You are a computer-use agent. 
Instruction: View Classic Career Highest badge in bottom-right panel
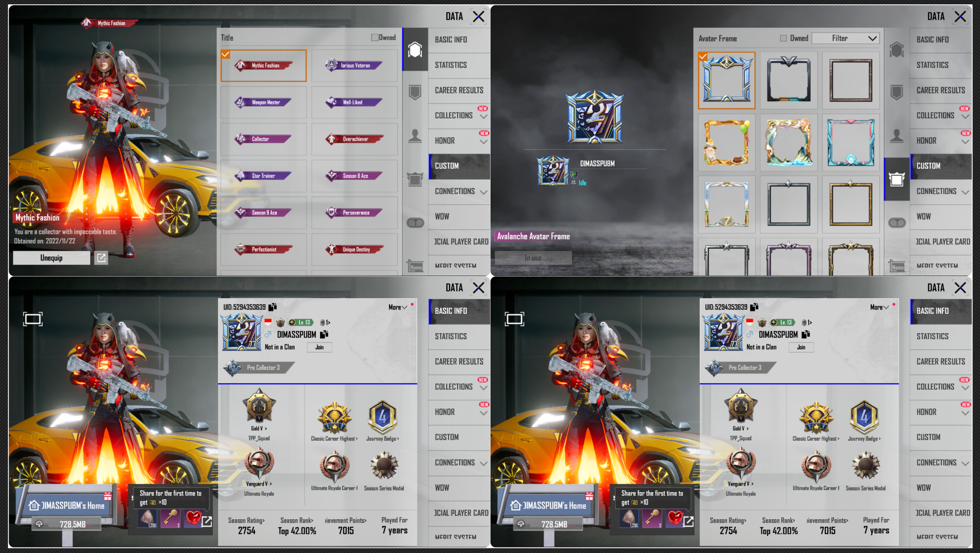[816, 417]
